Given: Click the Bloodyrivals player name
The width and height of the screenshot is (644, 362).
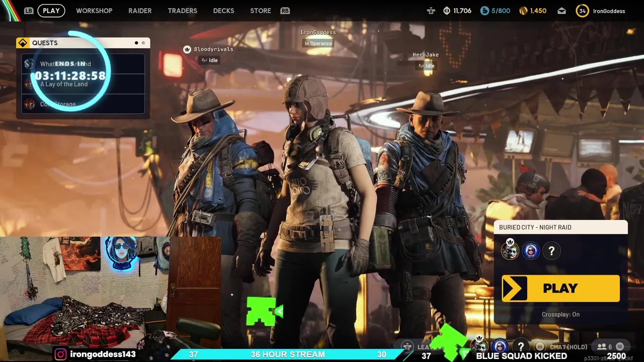Looking at the screenshot, I should click(214, 49).
